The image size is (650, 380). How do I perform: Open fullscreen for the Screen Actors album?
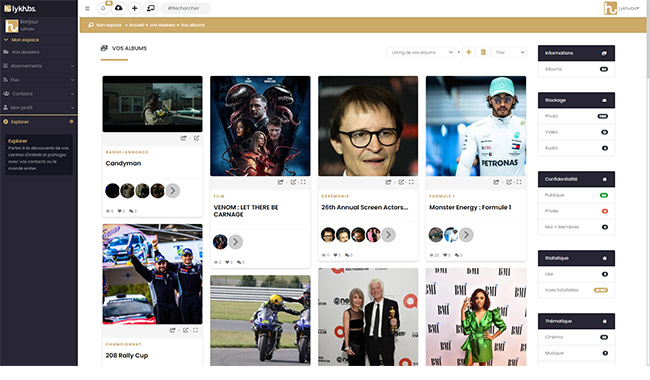click(411, 182)
